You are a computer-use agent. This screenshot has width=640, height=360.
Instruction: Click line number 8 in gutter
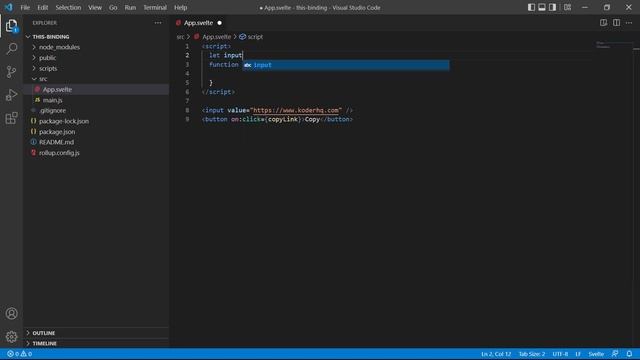pos(187,110)
